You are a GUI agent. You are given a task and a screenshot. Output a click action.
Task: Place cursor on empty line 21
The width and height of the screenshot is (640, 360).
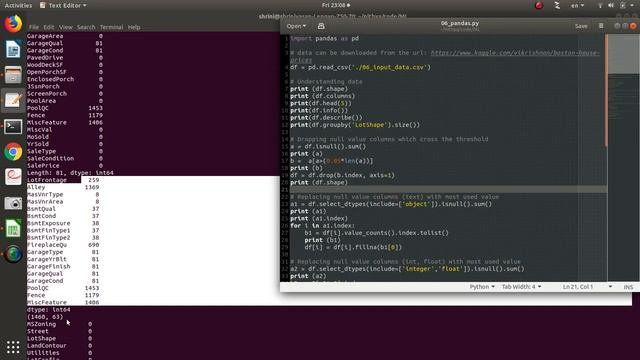tap(448, 189)
